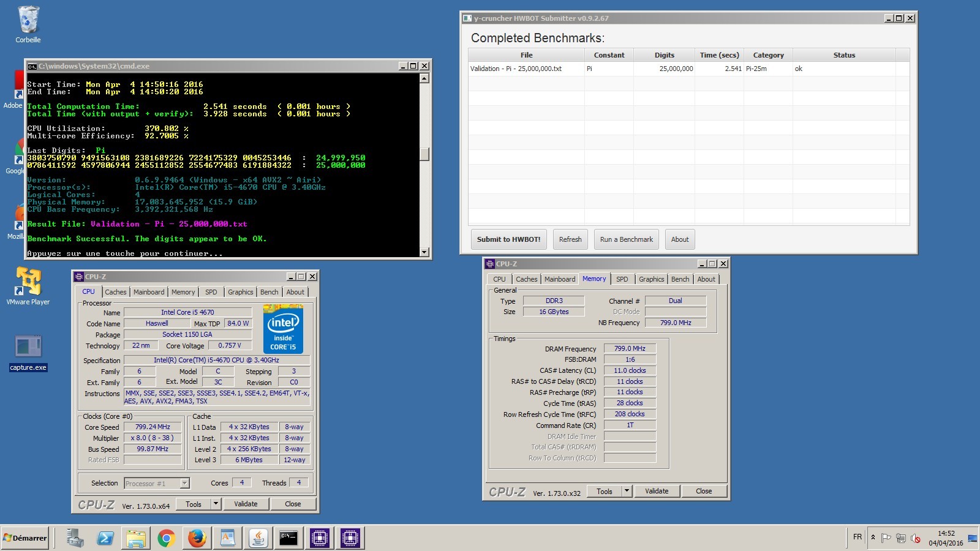Click Tools button in CPU-Z x64 window

[x=194, y=504]
